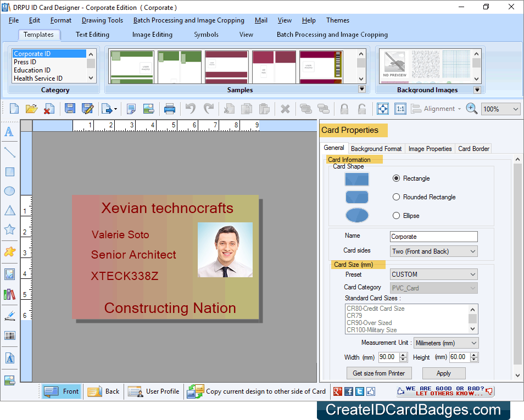Select the Barcode tool in sidebar
The height and width of the screenshot is (420, 524).
[10, 335]
